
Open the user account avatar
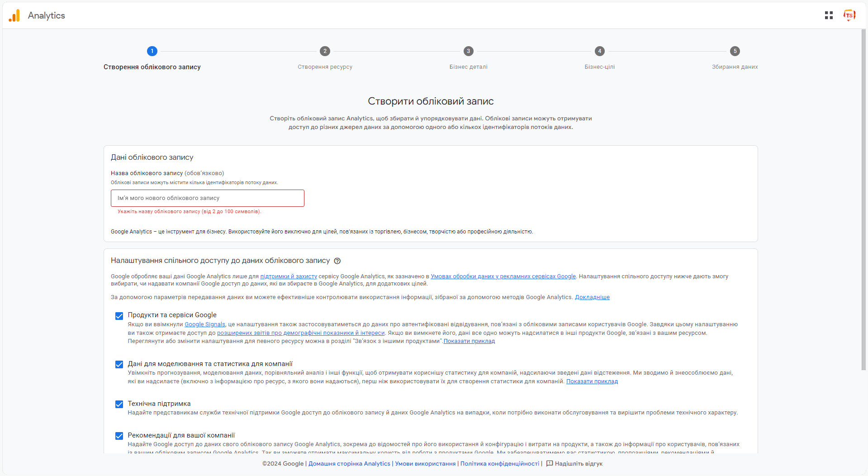849,15
